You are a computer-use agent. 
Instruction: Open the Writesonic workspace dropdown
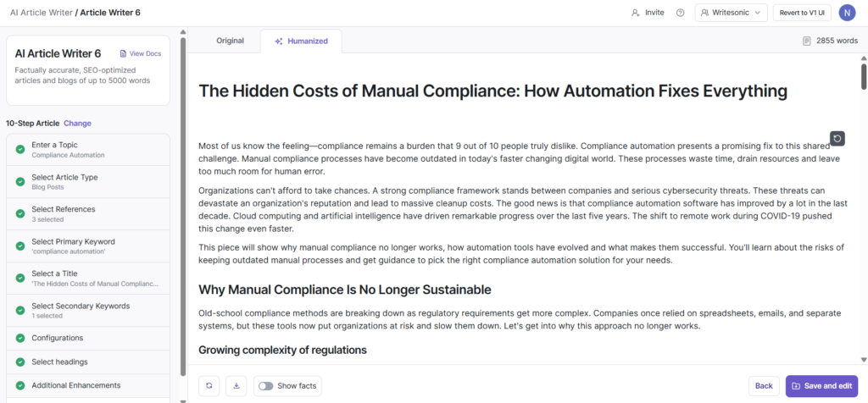pyautogui.click(x=731, y=13)
